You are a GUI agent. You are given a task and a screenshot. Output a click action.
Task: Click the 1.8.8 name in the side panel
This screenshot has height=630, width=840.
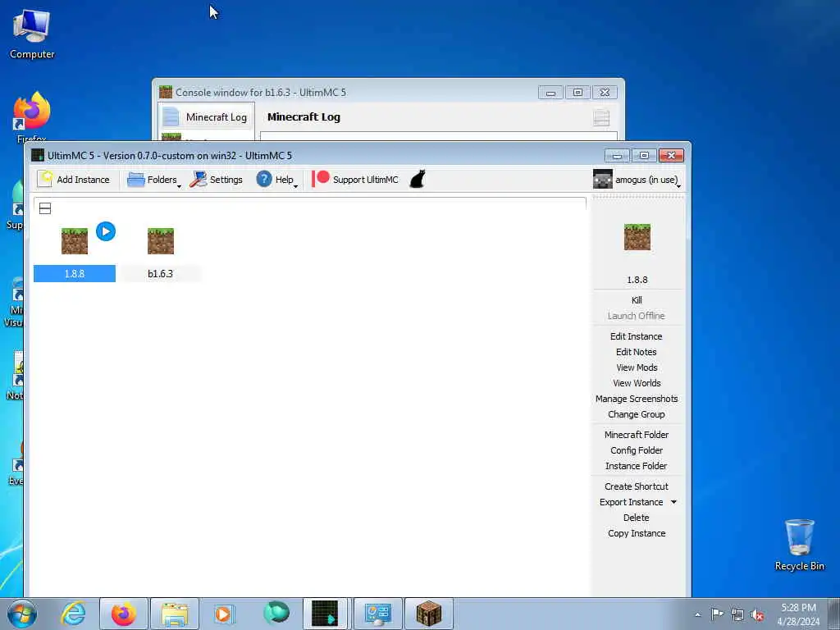637,280
